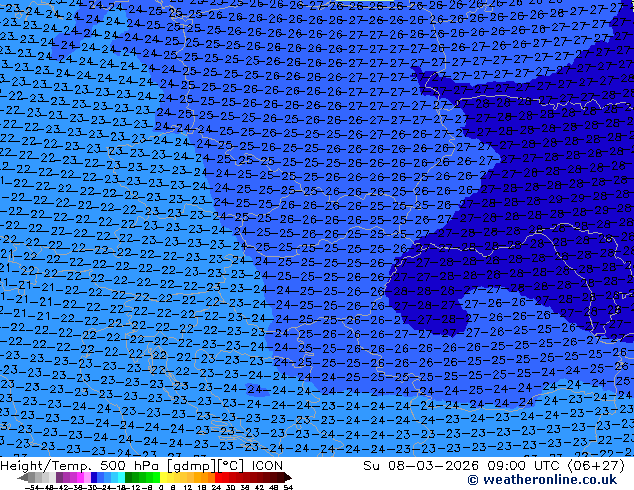Screen dimensions: 634x490
Task: Click the forecast date 'Su 08-03-2026'
Action: pos(422,466)
